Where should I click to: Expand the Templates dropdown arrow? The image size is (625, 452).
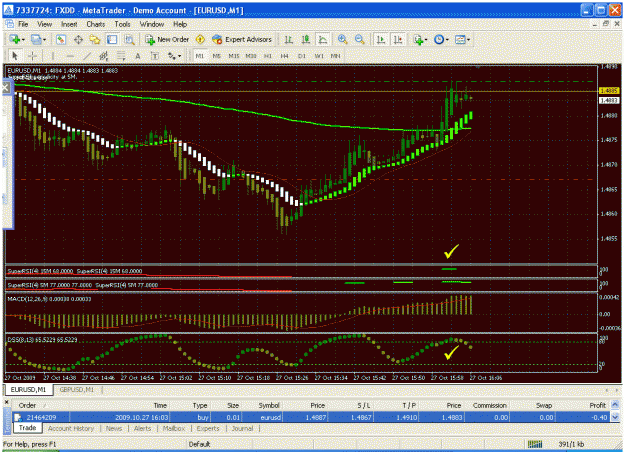(x=468, y=40)
